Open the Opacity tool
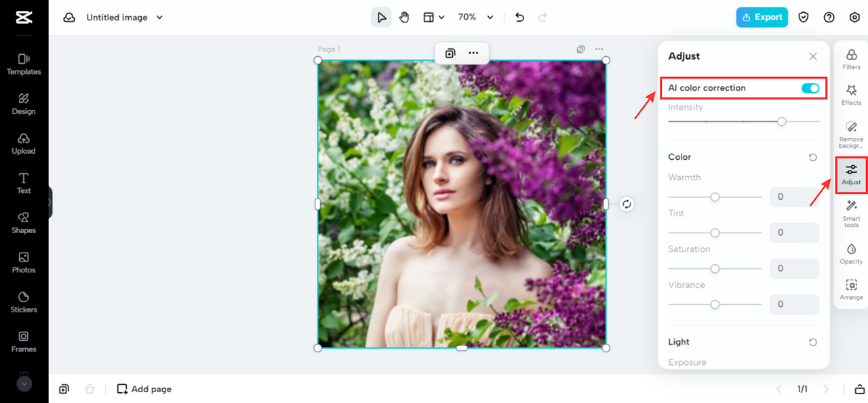This screenshot has height=403, width=868. 851,254
